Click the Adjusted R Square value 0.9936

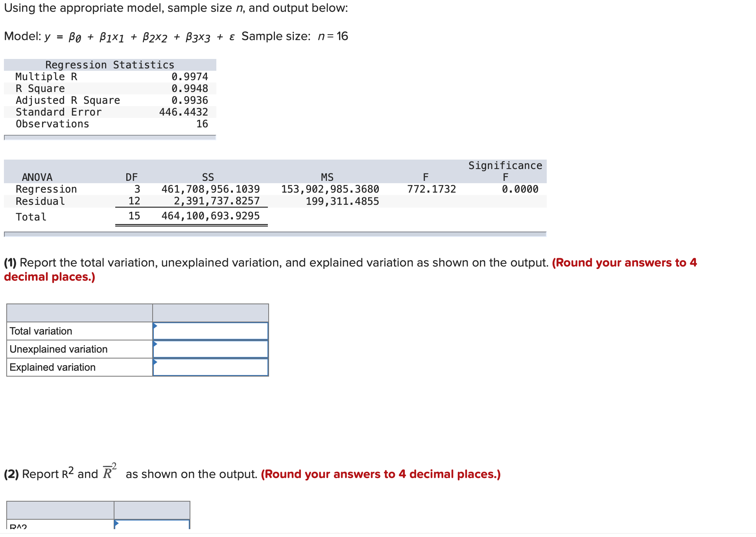(x=190, y=100)
